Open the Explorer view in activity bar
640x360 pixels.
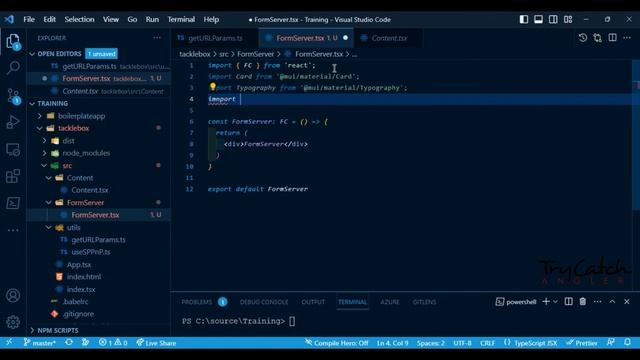13,41
